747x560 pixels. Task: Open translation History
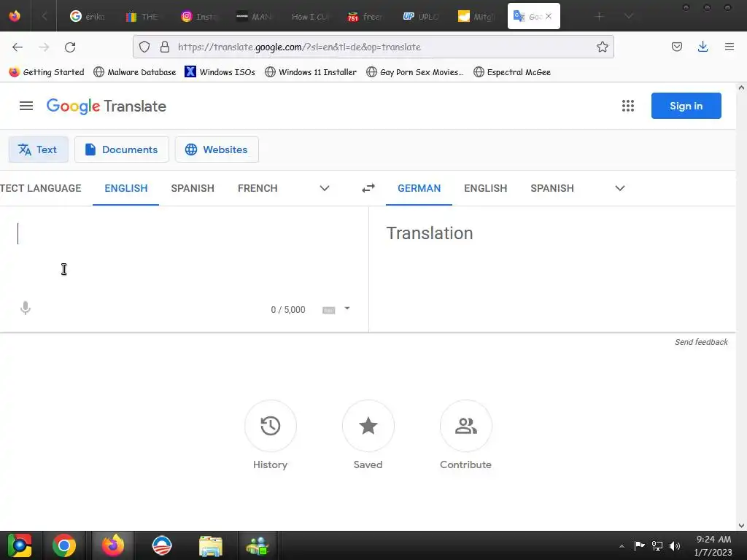[x=270, y=426]
